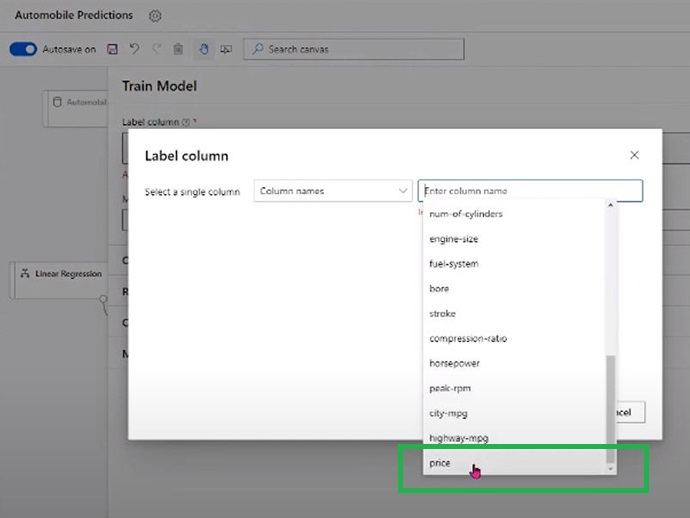This screenshot has width=690, height=518.
Task: Select price from the column list
Action: pyautogui.click(x=440, y=463)
